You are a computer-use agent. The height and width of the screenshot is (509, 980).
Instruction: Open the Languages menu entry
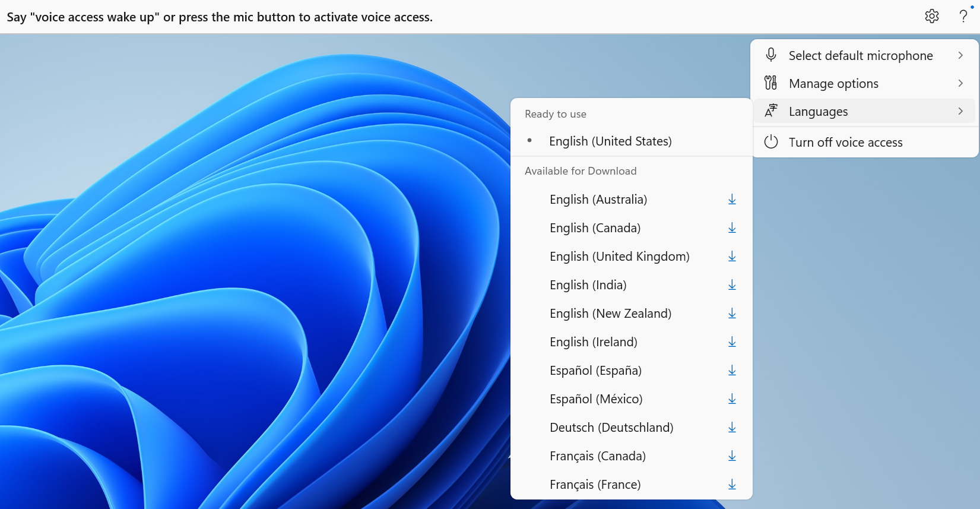click(865, 111)
